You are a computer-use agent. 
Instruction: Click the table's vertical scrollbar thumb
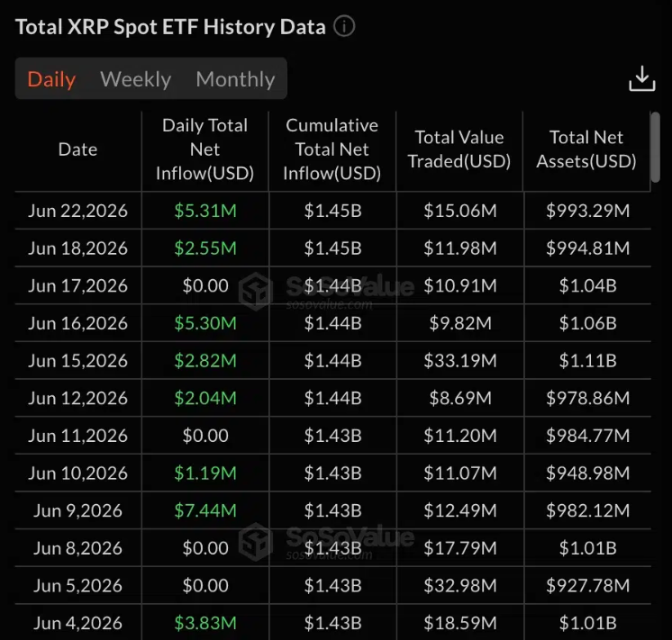click(x=655, y=147)
